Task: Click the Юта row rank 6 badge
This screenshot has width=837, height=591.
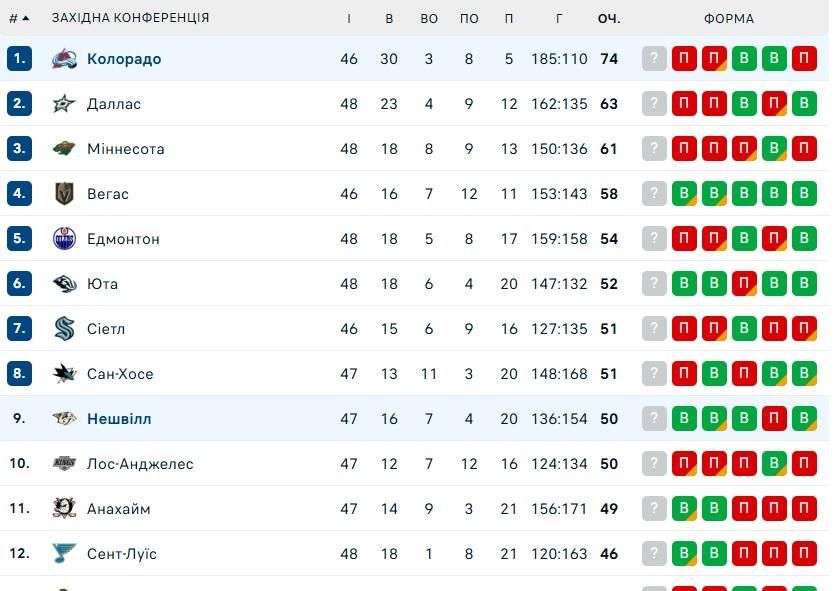Action: tap(19, 284)
